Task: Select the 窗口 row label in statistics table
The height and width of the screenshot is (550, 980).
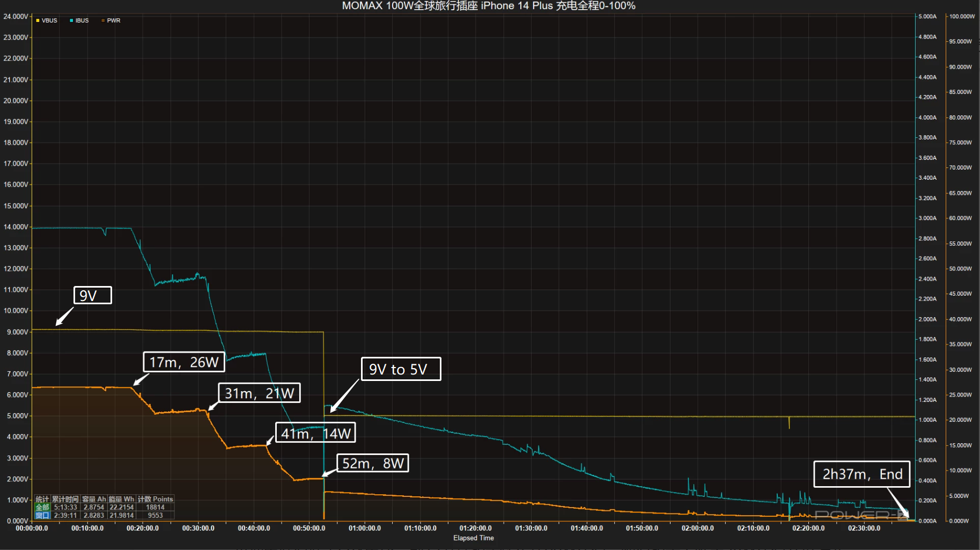Action: coord(42,515)
